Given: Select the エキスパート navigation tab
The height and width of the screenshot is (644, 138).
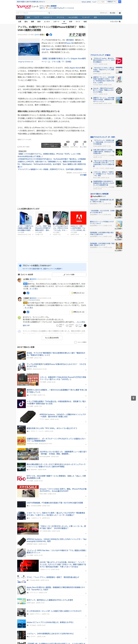Looking at the screenshot, I should [x=48, y=17].
